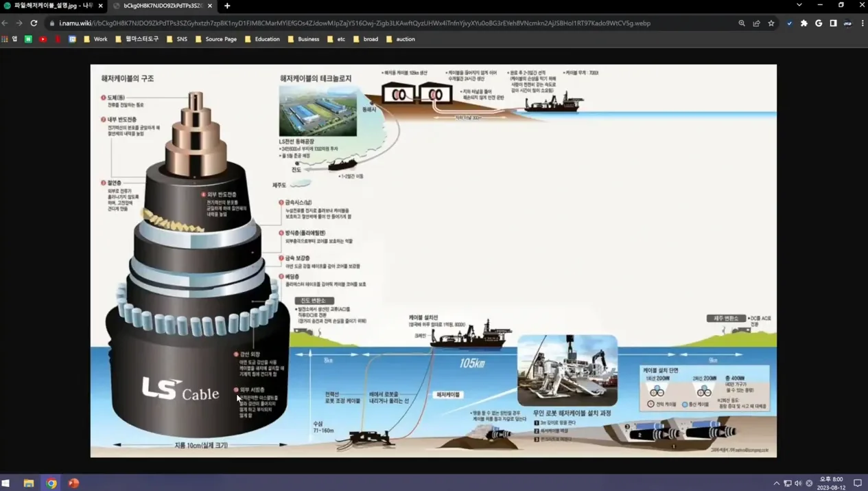Close the bCkg0H8K7NJDO9 tab

tap(210, 5)
